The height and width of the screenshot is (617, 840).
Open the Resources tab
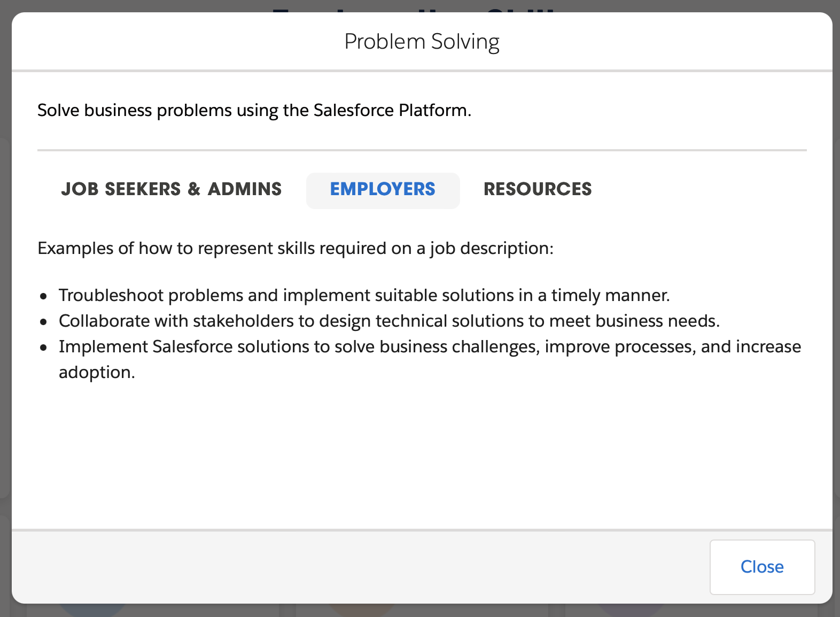coord(538,189)
